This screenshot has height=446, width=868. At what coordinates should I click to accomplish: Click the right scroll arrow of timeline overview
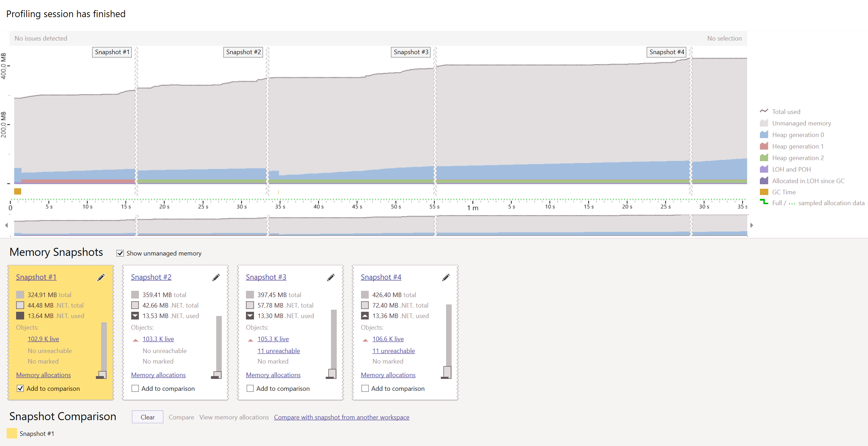[751, 225]
